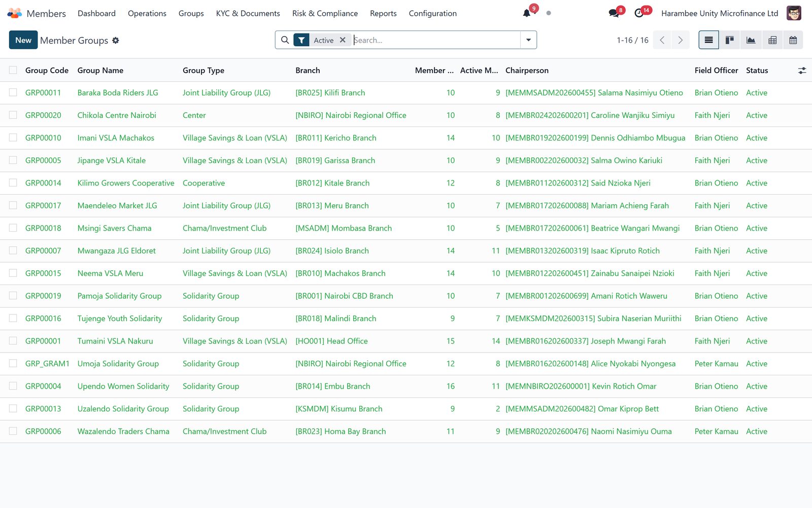This screenshot has height=508, width=812.
Task: Switch to calendar view
Action: (793, 40)
